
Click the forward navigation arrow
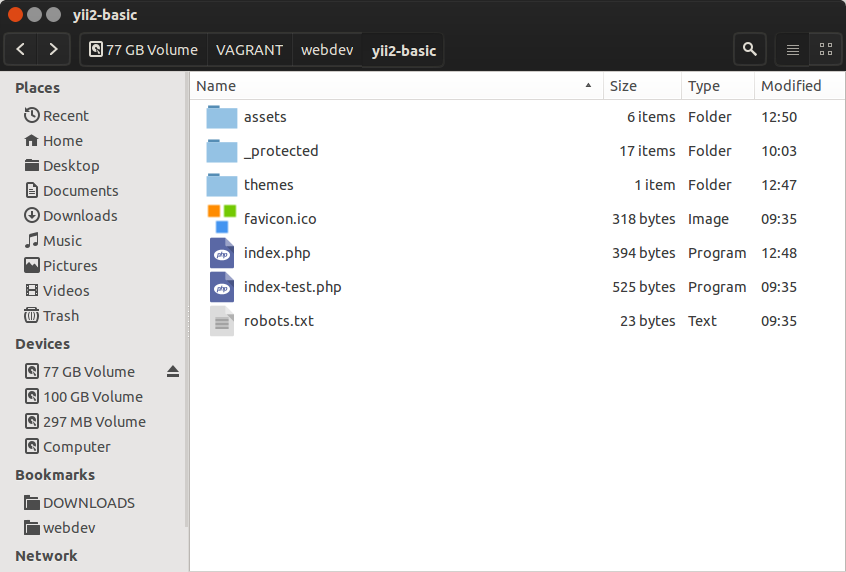[53, 49]
